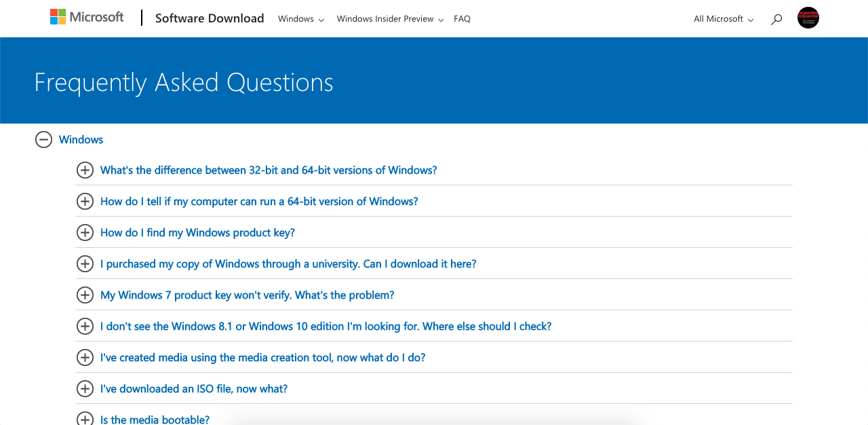Go to the FAQ nav item
The width and height of the screenshot is (868, 425).
[x=462, y=19]
